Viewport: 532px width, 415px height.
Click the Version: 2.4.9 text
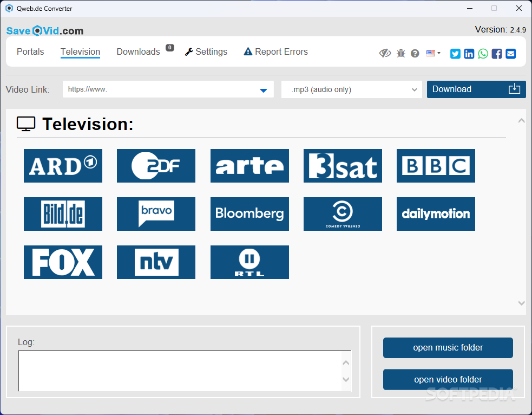[x=501, y=30]
